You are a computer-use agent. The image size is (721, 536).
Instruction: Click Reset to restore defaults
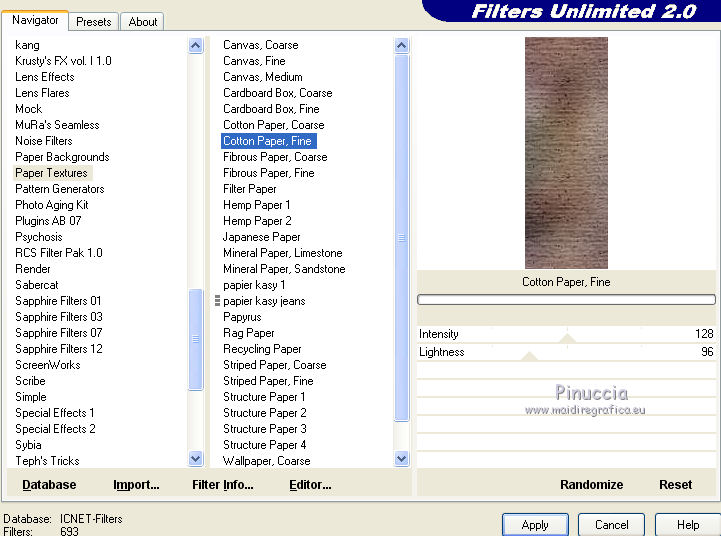675,485
